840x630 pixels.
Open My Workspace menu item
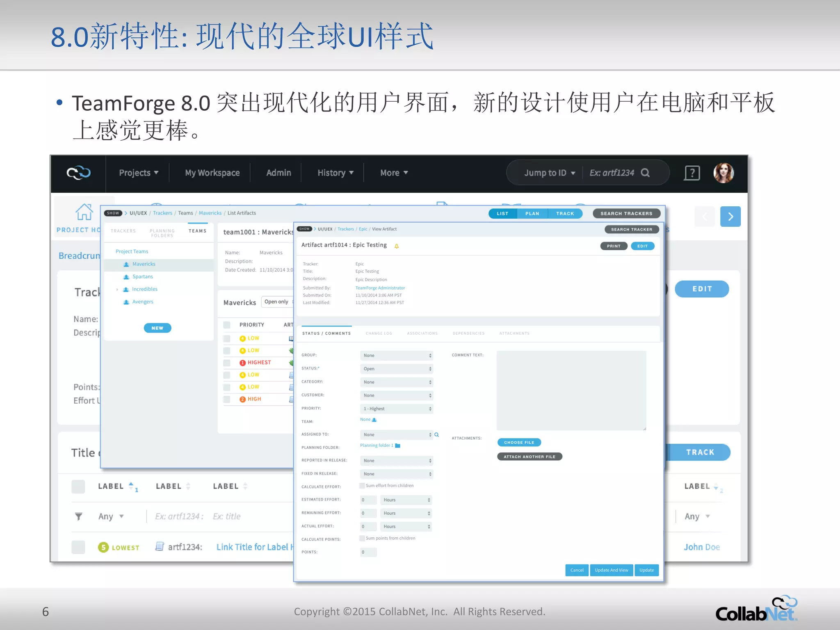coord(212,173)
